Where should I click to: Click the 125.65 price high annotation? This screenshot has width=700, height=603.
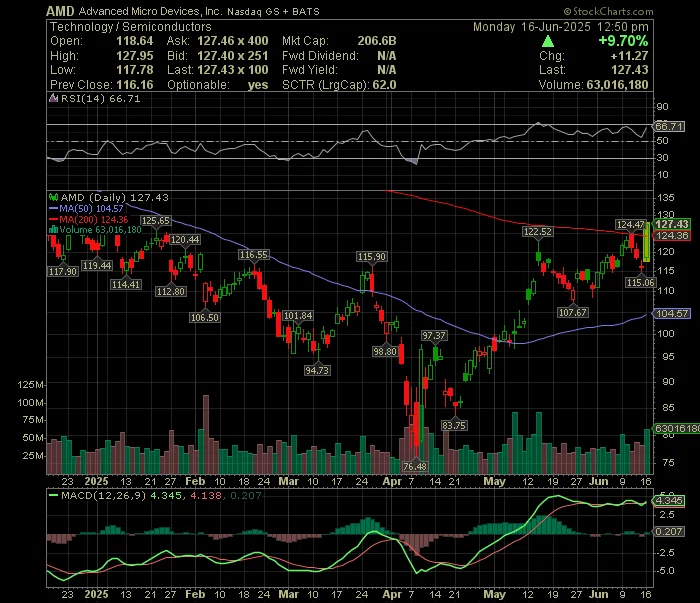pos(156,220)
